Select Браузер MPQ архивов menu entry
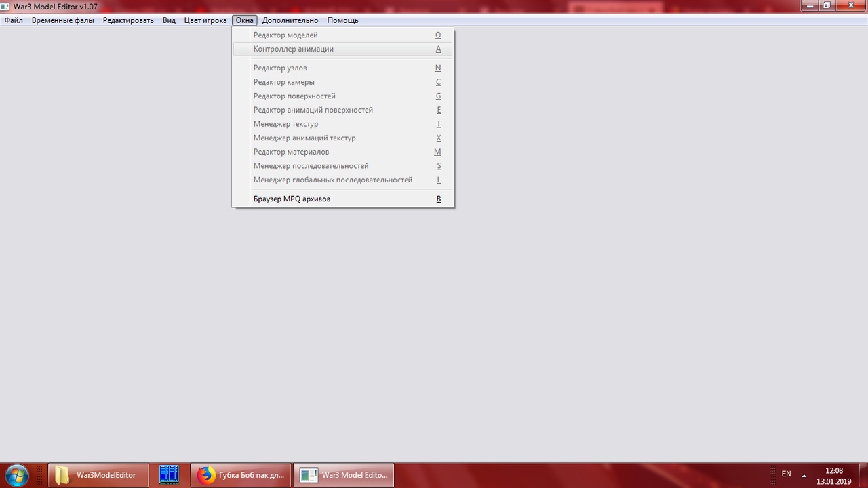Image resolution: width=868 pixels, height=488 pixels. [x=292, y=199]
